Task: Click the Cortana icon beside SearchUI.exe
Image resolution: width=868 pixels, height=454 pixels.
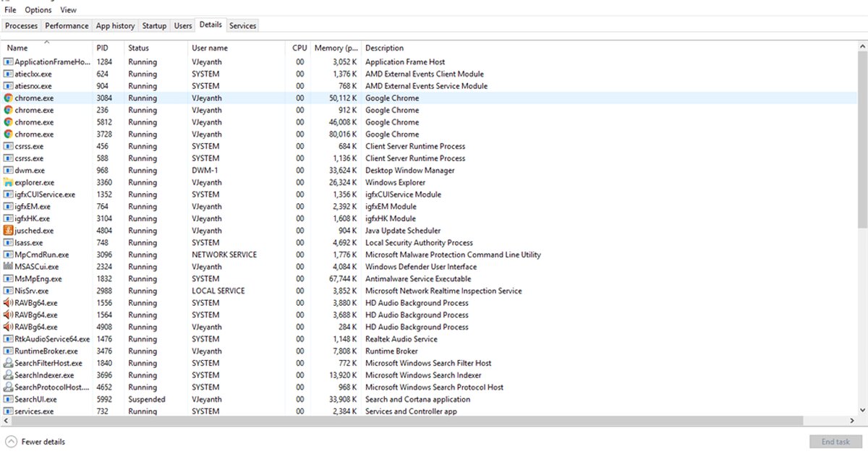Action: 7,399
